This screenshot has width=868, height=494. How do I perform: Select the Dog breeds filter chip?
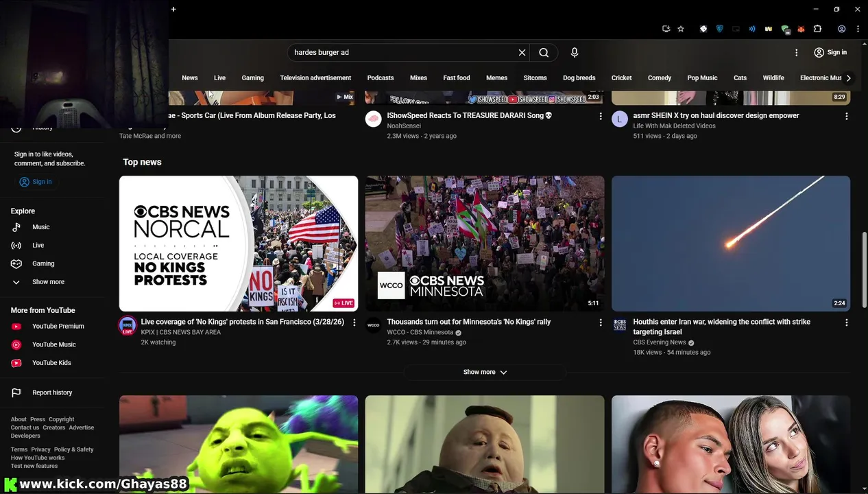pyautogui.click(x=579, y=78)
